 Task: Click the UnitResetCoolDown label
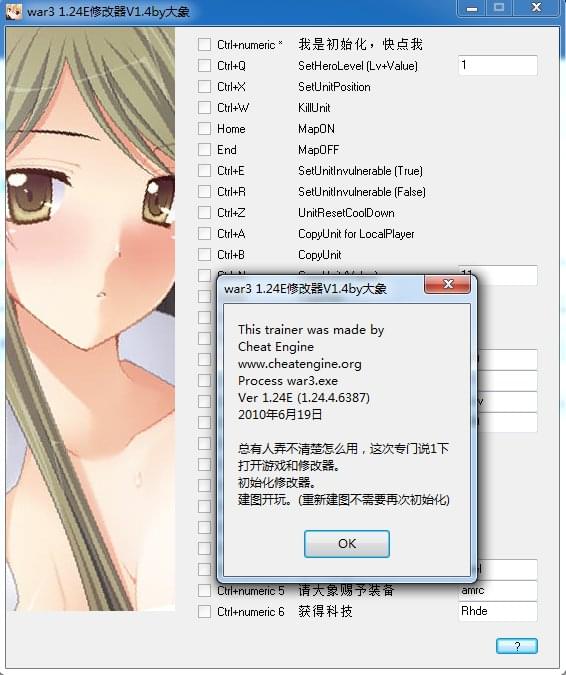click(346, 213)
